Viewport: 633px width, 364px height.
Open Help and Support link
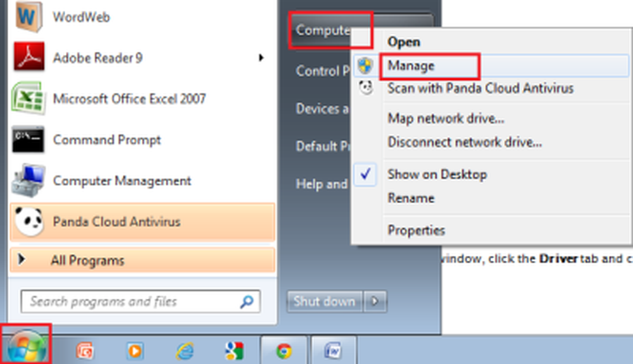coord(322,184)
